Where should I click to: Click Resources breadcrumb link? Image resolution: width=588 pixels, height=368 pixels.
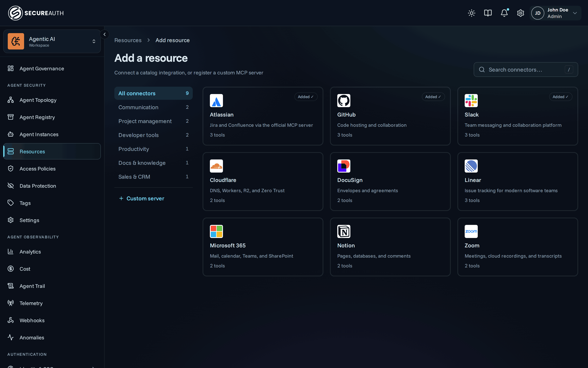128,40
